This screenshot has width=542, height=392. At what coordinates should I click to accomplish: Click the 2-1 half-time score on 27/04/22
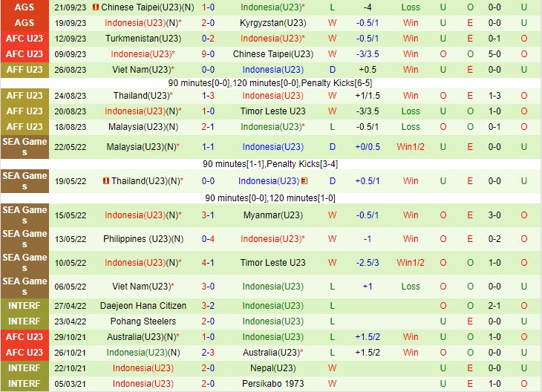[494, 306]
